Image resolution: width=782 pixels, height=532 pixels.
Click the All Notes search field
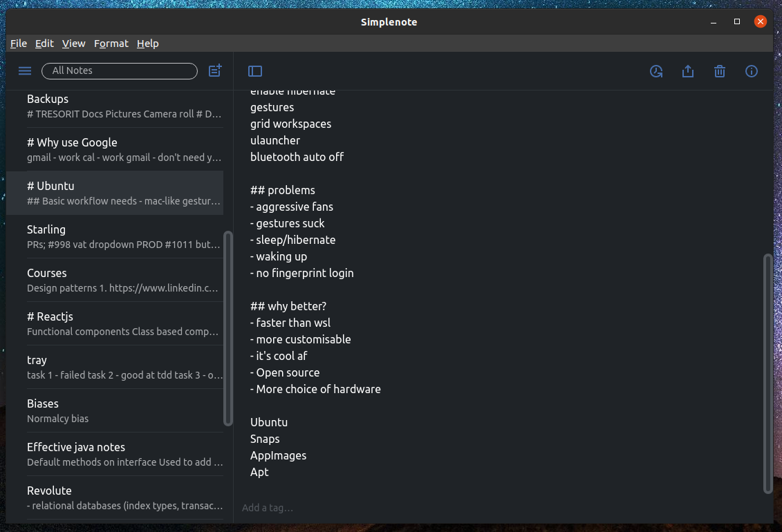click(x=120, y=70)
